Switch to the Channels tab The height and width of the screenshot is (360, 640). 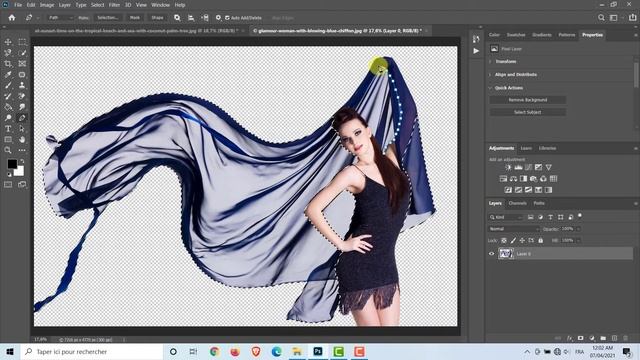point(518,203)
